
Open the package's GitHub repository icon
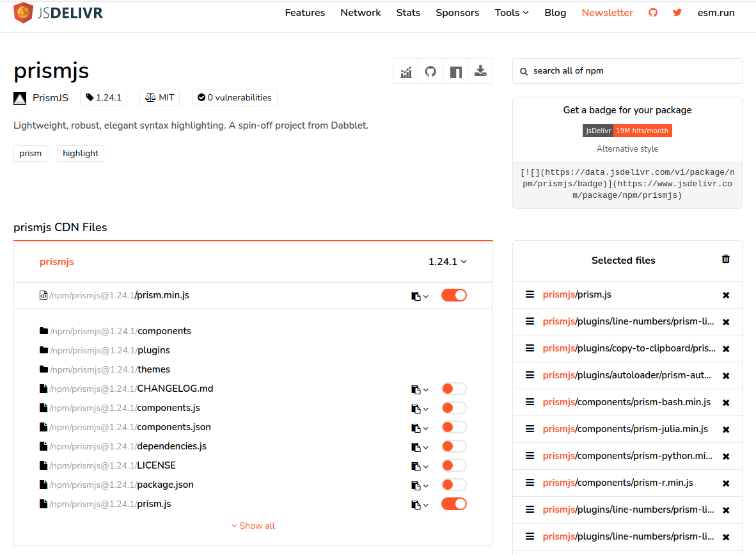[430, 72]
